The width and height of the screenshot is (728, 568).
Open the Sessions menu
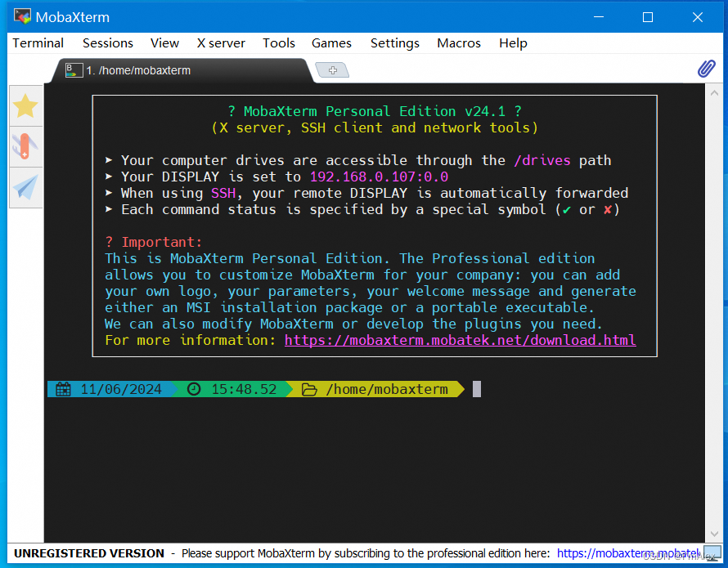click(x=108, y=43)
